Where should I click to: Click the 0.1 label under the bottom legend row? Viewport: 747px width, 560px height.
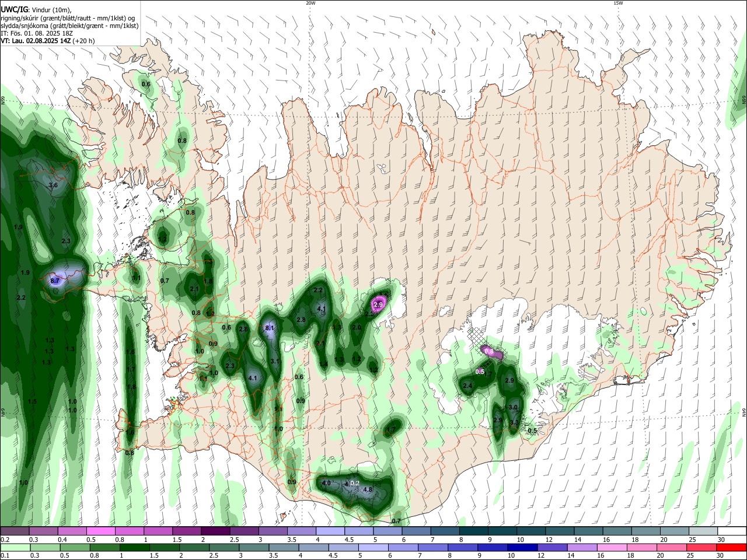click(5, 555)
